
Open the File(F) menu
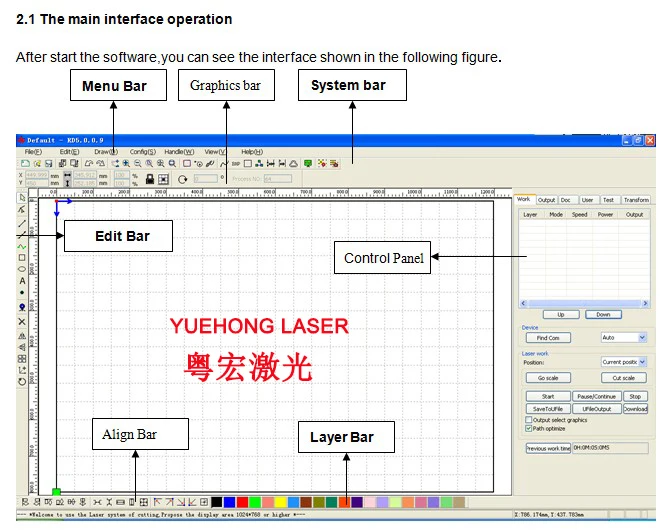coord(33,152)
